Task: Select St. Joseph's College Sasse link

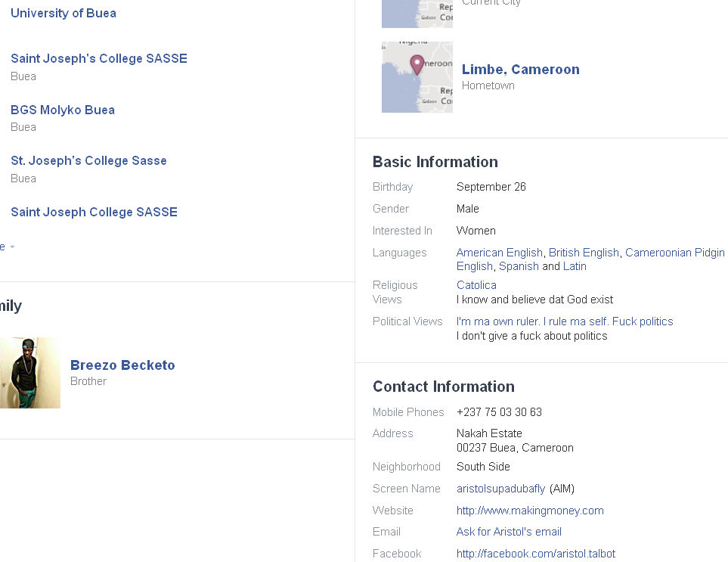Action: 88,160
